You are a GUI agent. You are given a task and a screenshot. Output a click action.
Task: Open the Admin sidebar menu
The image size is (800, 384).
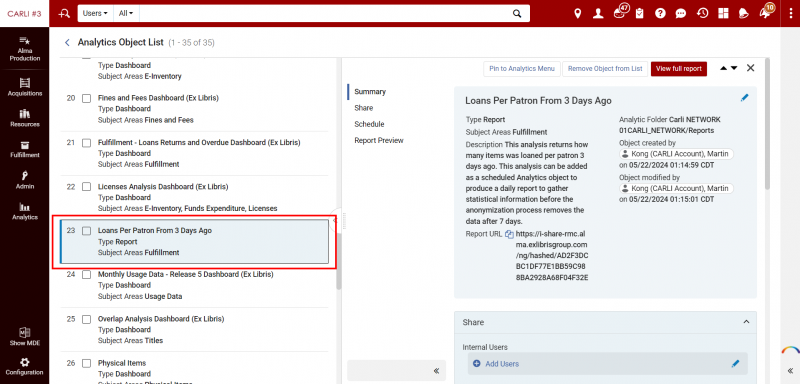click(x=24, y=181)
